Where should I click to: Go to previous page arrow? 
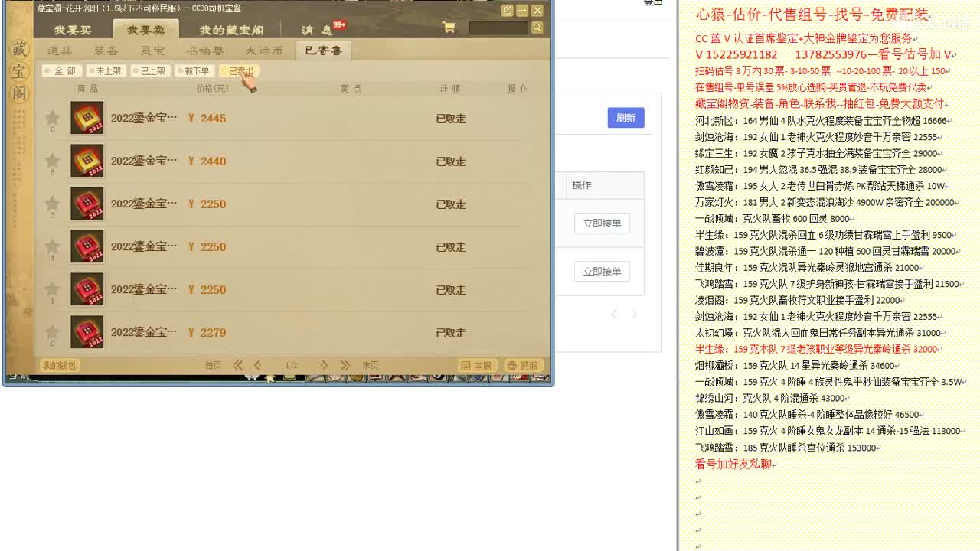(x=257, y=365)
